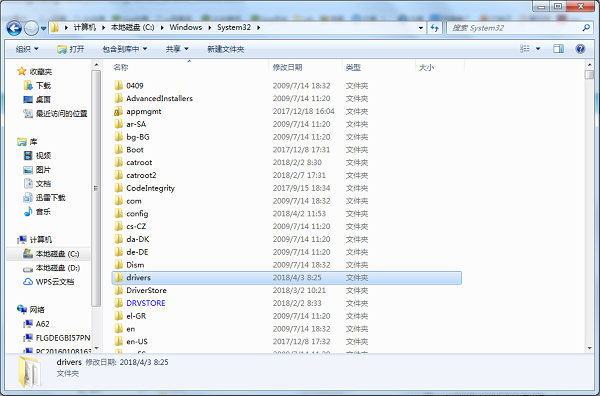Open 图片 library
Screen dimensions: 600x396
(37, 169)
